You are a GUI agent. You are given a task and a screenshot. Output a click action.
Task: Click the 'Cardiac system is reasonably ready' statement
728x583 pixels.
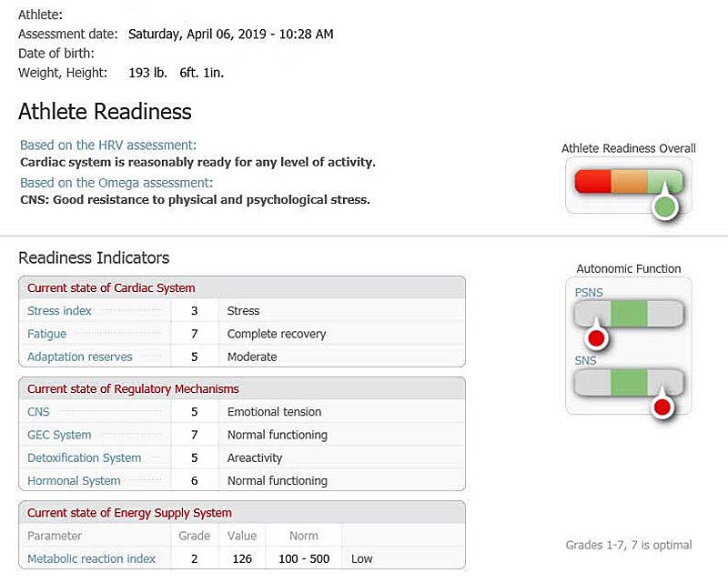tap(197, 163)
